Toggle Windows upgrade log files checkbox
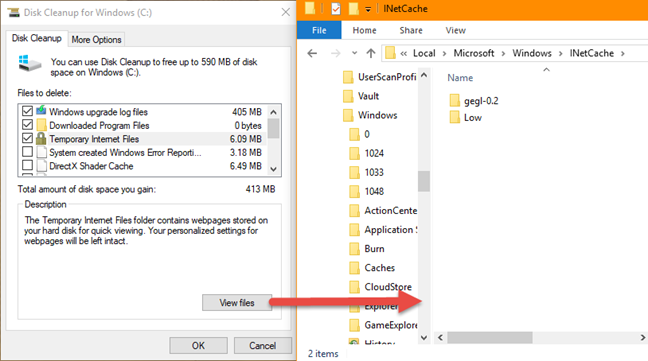The image size is (648, 361). click(27, 111)
